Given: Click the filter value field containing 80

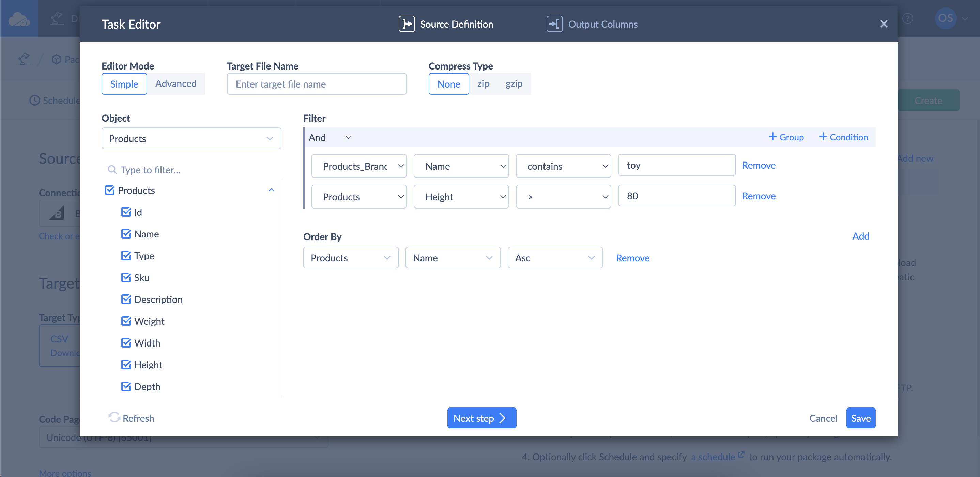Looking at the screenshot, I should tap(676, 196).
